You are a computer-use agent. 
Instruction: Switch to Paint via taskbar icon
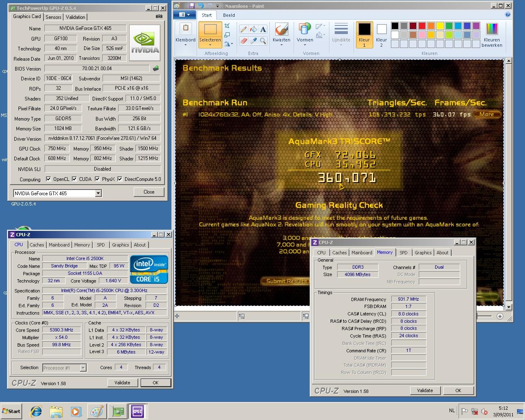tap(97, 411)
